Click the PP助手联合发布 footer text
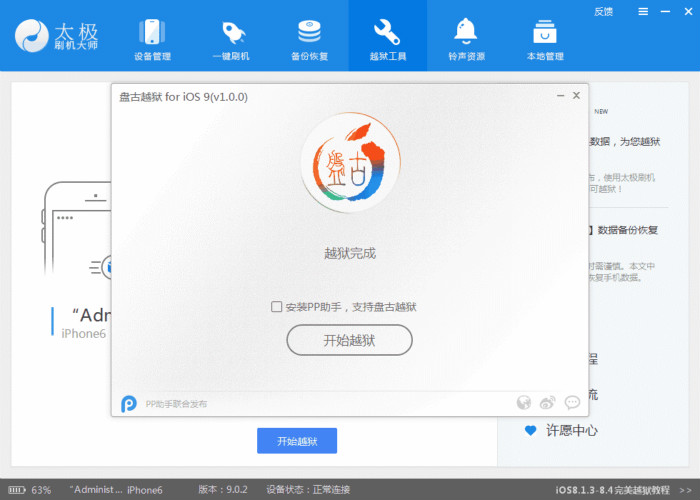 176,404
